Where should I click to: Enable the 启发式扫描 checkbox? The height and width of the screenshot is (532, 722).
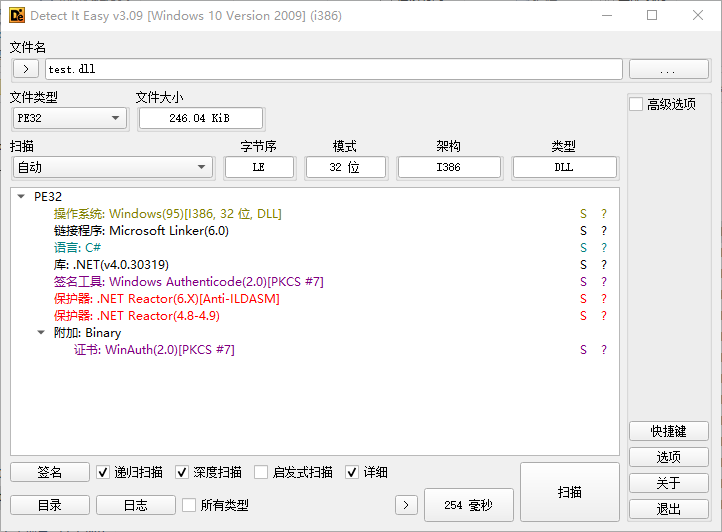(x=261, y=472)
